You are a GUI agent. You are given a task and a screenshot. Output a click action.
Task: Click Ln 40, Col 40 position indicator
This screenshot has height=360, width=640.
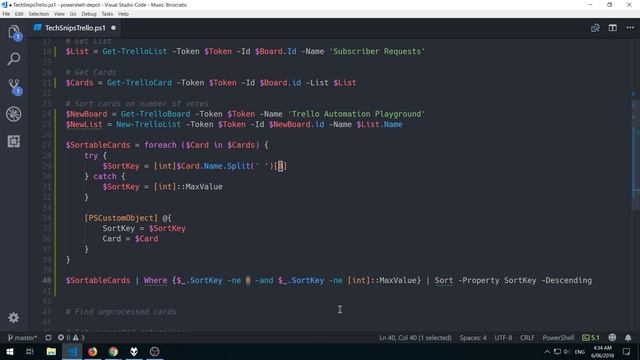[415, 338]
